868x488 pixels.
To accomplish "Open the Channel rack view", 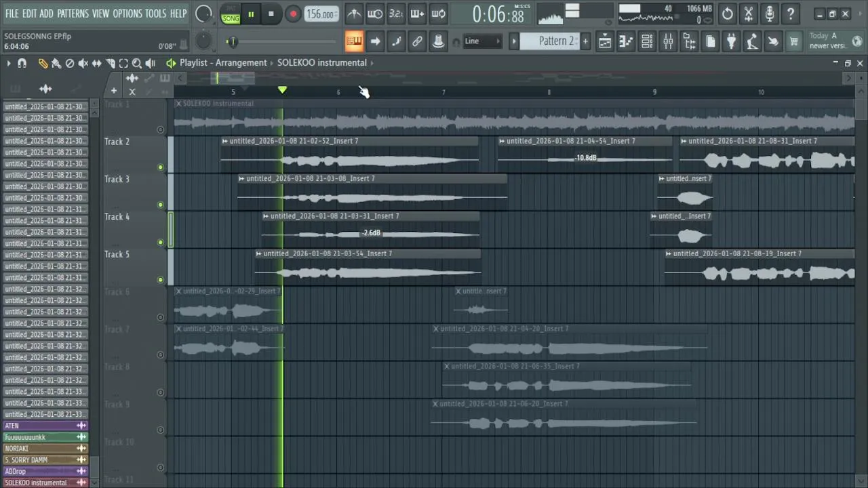I will point(647,42).
